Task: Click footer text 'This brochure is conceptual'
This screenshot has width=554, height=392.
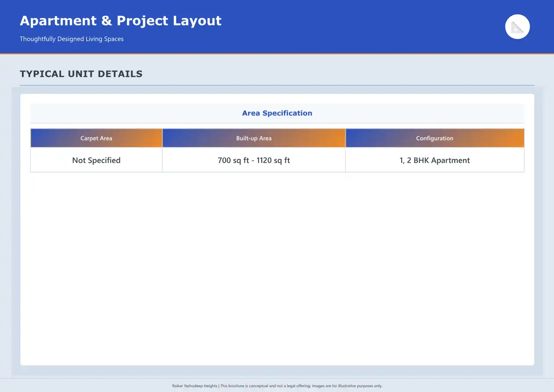Action: (x=244, y=386)
